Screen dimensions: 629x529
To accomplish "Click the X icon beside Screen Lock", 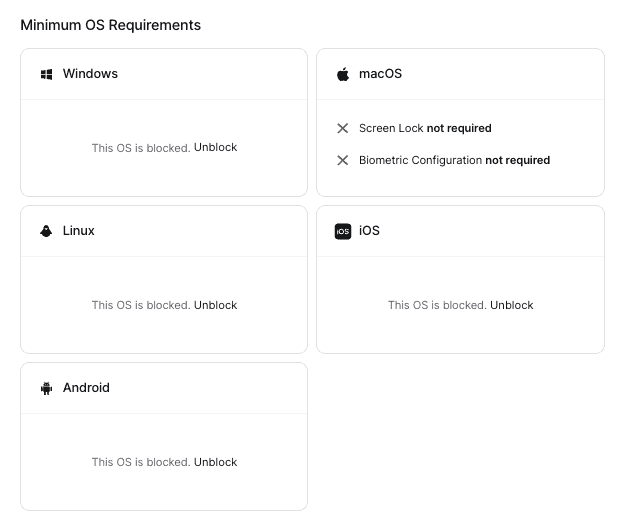I will [343, 129].
